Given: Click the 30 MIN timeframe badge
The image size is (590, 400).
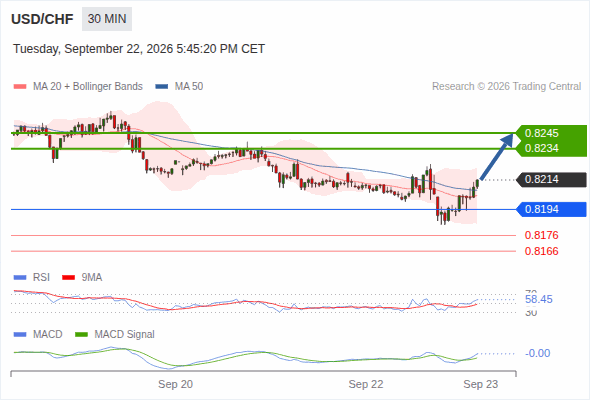Looking at the screenshot, I should [107, 19].
